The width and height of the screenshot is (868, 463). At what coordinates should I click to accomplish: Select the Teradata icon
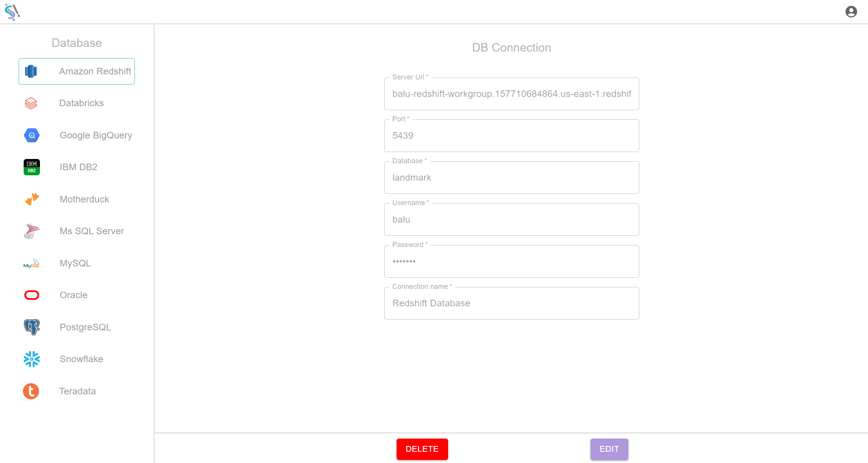point(31,390)
